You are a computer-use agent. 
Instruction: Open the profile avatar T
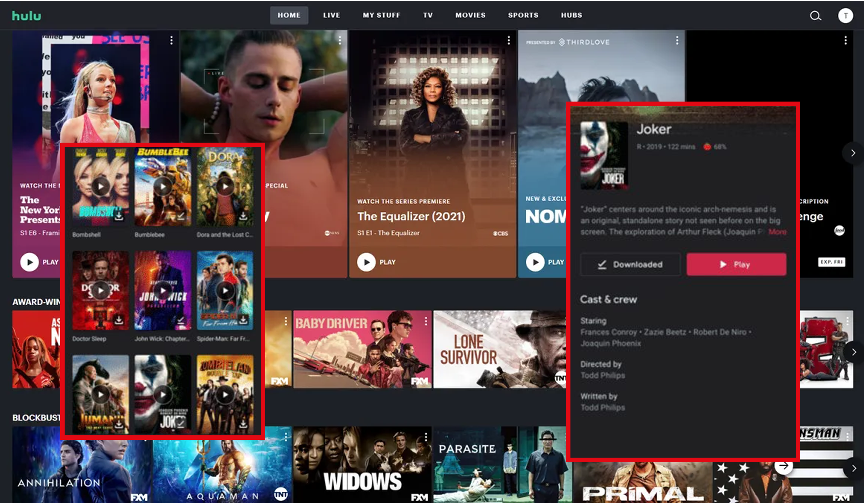click(x=845, y=16)
